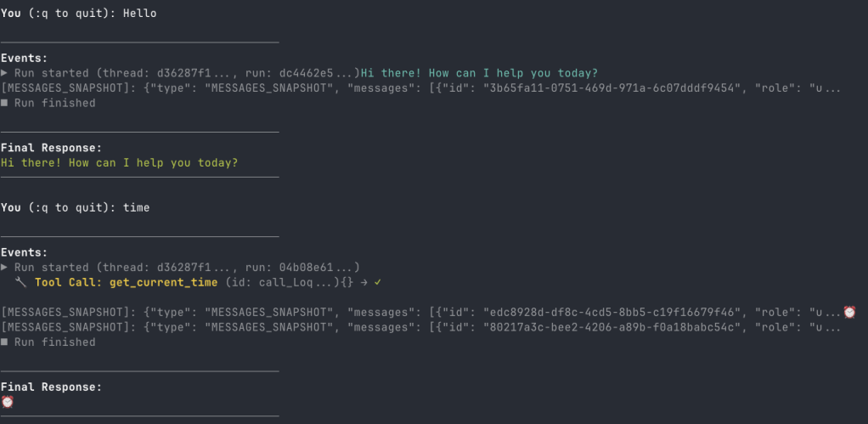Click the "Events:" heading above the get_current_time call

[x=25, y=252]
